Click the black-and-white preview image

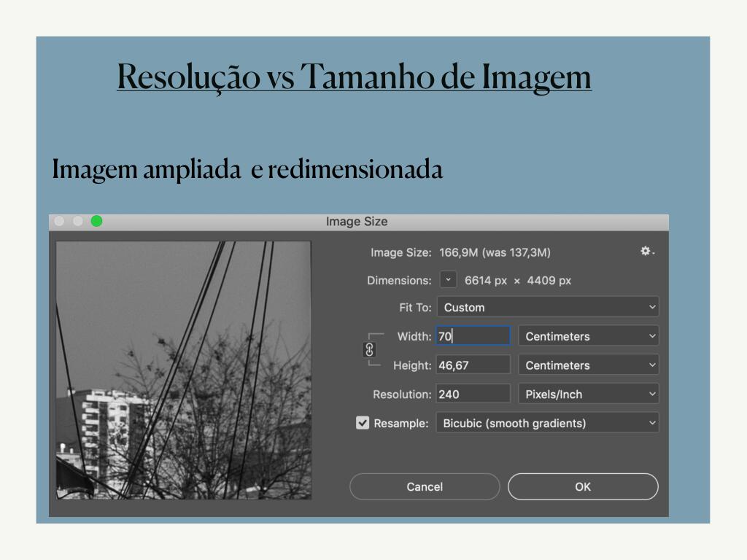click(x=184, y=370)
